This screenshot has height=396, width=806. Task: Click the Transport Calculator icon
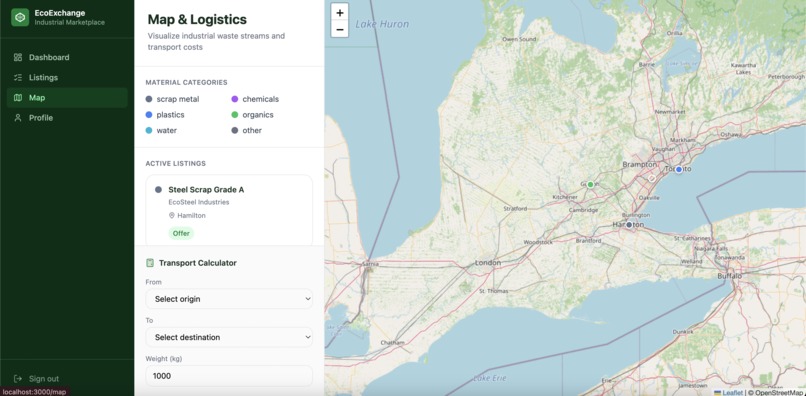pos(150,263)
